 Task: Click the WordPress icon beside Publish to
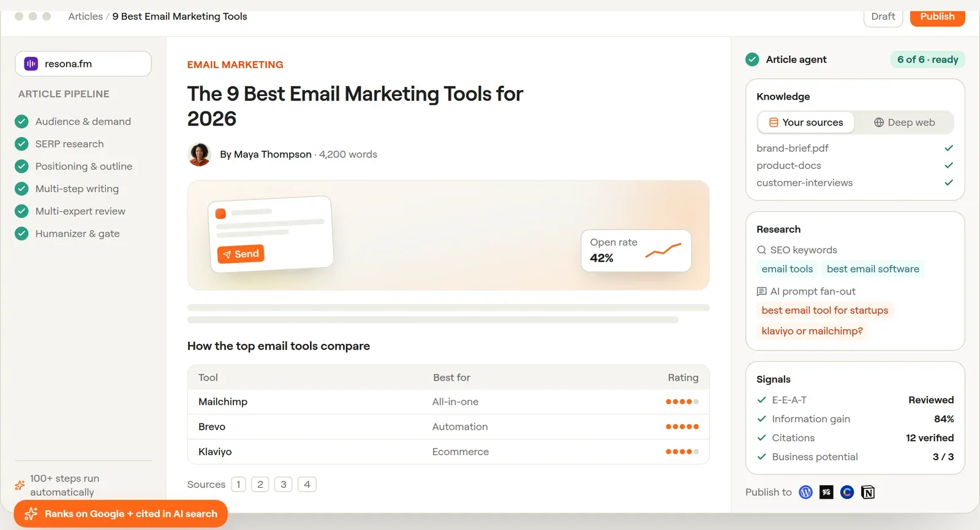coord(805,492)
